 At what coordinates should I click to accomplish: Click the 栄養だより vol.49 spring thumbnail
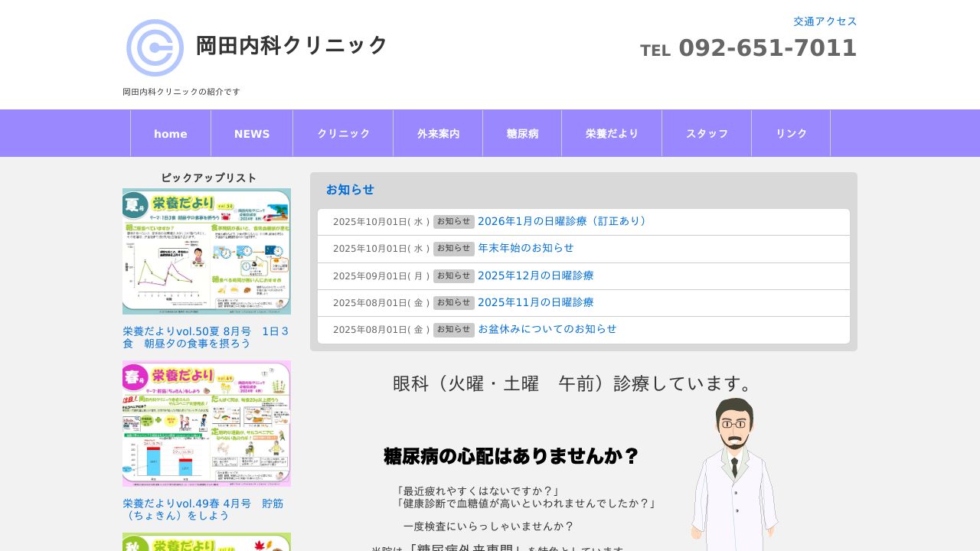pyautogui.click(x=207, y=423)
